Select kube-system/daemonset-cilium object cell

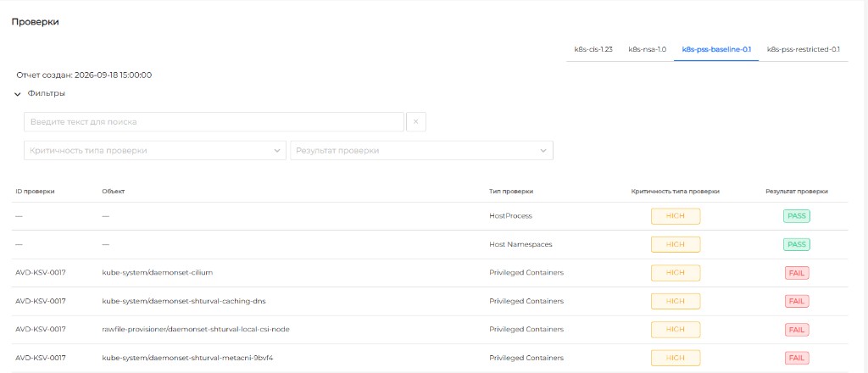pos(158,273)
